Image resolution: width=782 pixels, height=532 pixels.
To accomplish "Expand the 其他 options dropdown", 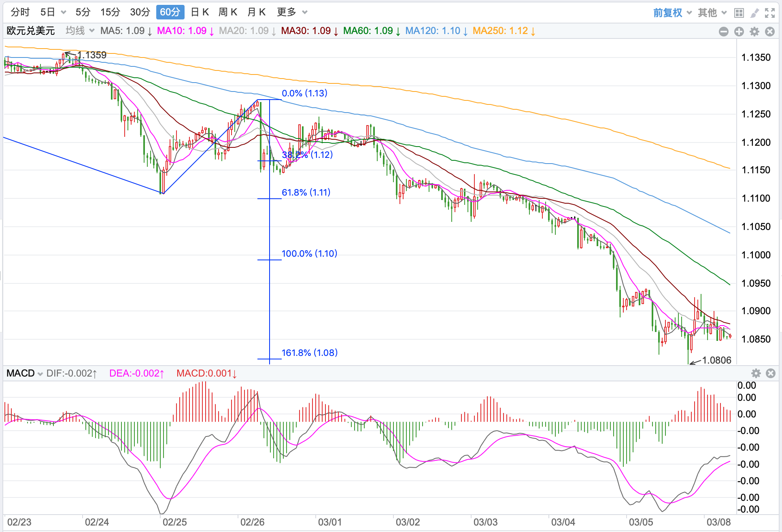I will pyautogui.click(x=712, y=13).
